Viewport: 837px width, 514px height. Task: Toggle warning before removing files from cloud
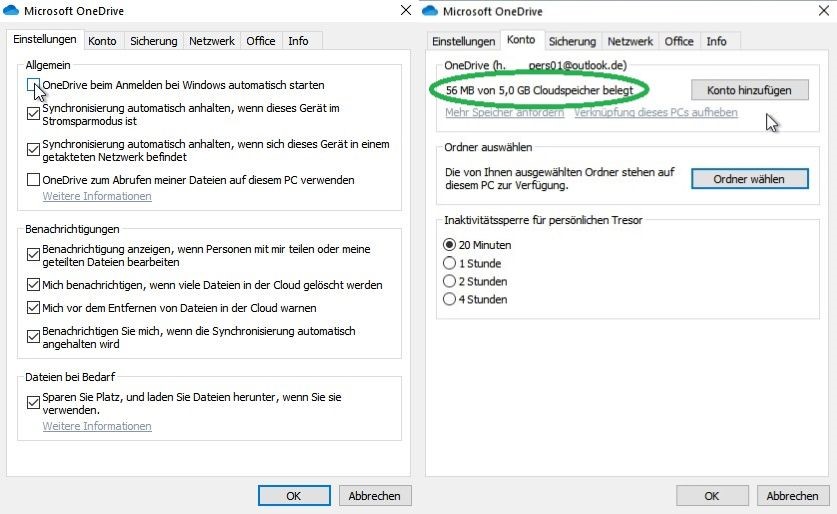[33, 307]
